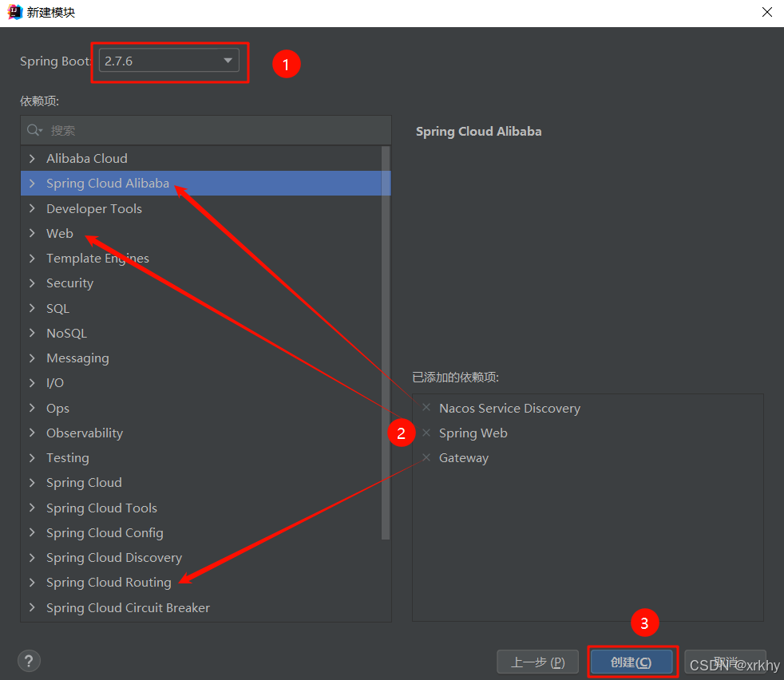Expand the Observability chevron
Image resolution: width=784 pixels, height=680 pixels.
coord(32,433)
